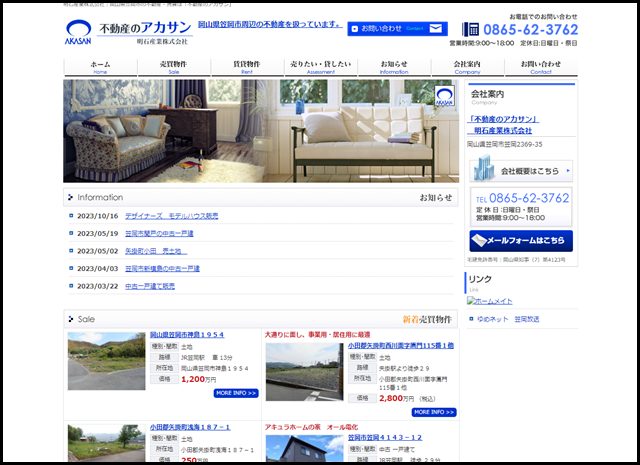
Task: Click MORE INFO for the 2,800万円 property
Action: 434,412
